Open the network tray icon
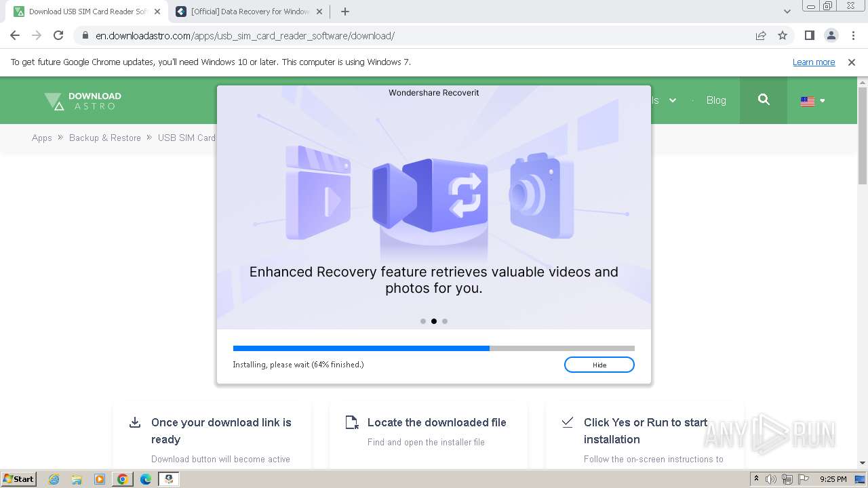868x488 pixels. (787, 479)
